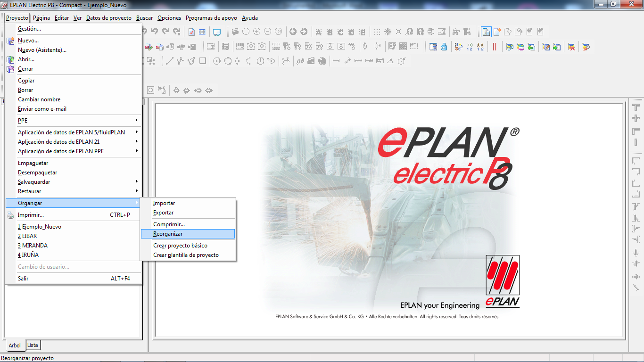Select Comprimir... in the submenu
This screenshot has height=362, width=644.
169,224
